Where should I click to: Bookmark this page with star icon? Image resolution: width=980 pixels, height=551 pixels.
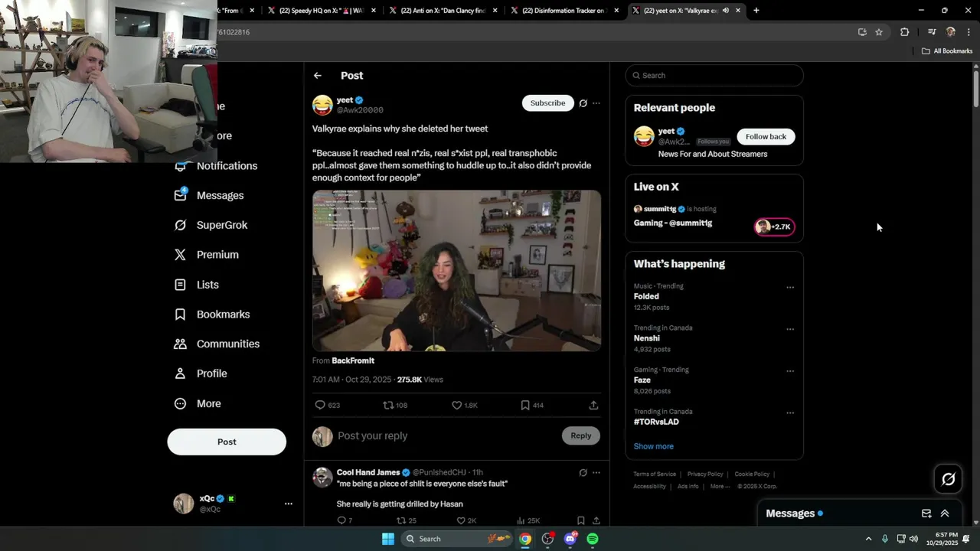879,32
